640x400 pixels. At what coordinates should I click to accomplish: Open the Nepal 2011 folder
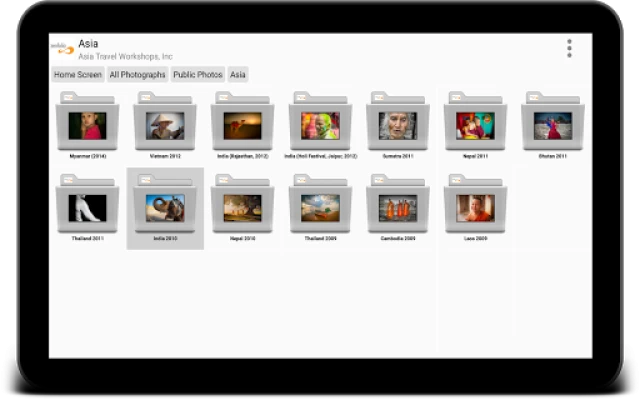475,124
